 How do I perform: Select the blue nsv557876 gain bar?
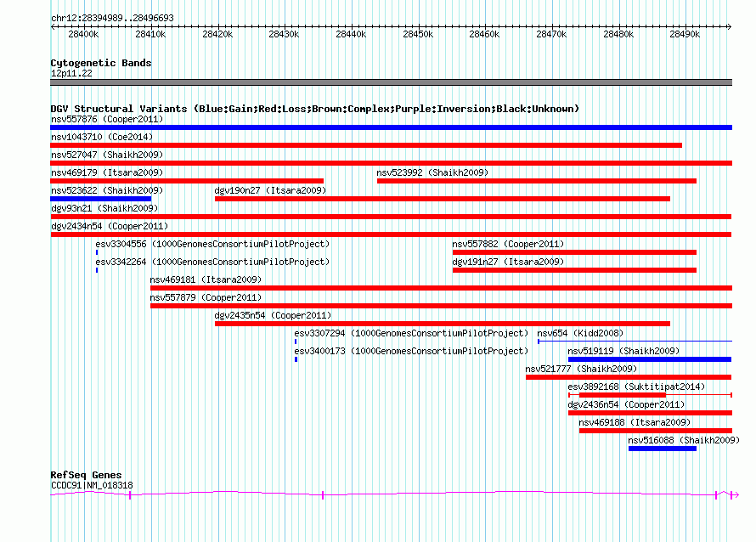point(391,127)
